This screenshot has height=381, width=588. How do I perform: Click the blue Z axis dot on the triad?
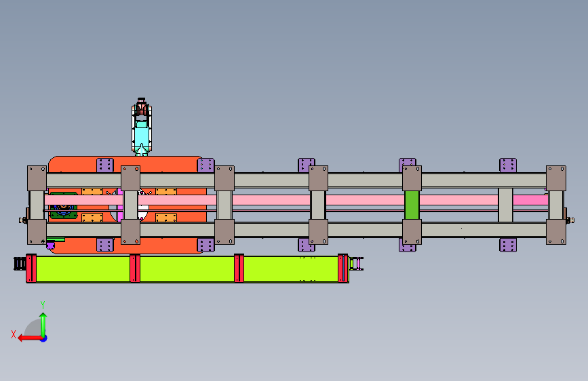pyautogui.click(x=44, y=338)
